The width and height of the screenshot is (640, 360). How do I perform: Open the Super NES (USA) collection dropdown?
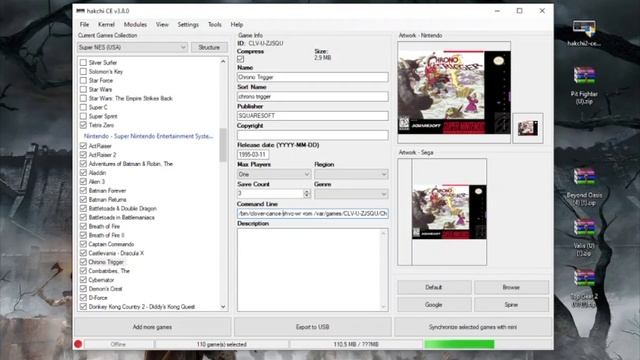(132, 47)
